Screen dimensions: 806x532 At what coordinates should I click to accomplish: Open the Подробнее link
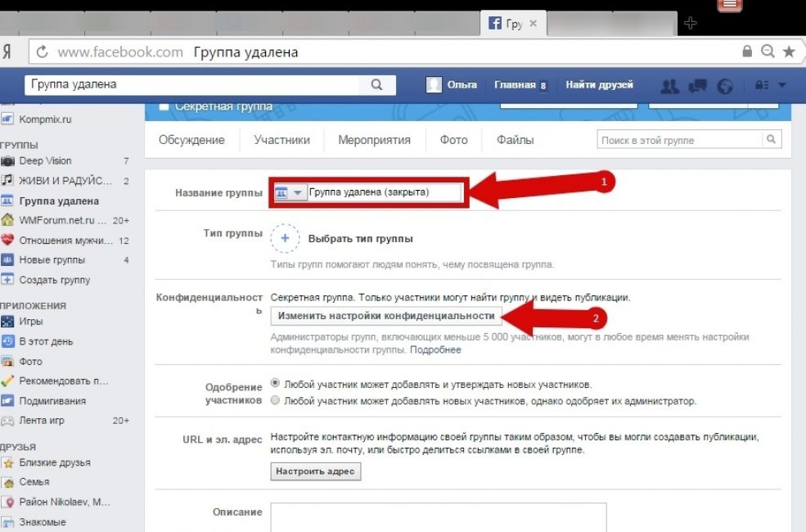tap(435, 349)
